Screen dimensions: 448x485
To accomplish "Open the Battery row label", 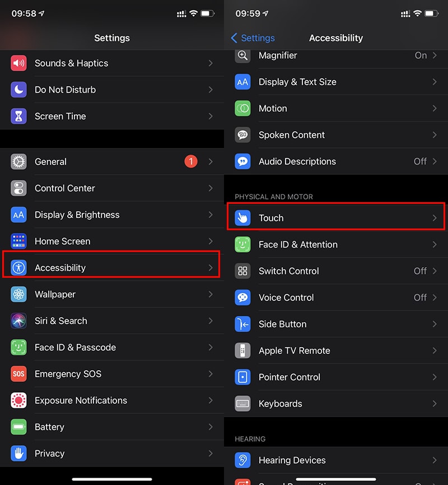I will (49, 427).
